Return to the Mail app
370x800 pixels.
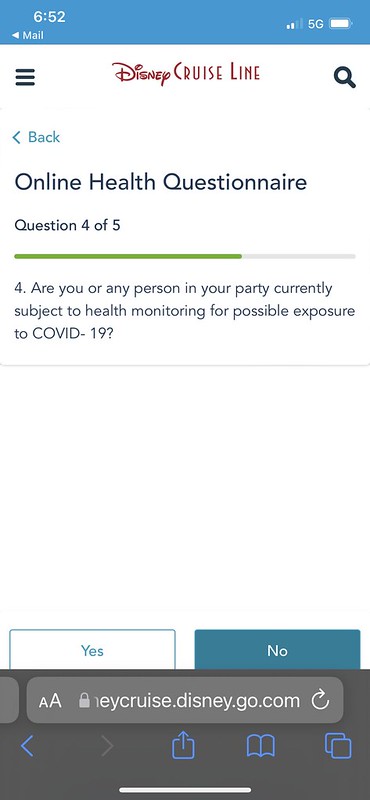(x=28, y=35)
